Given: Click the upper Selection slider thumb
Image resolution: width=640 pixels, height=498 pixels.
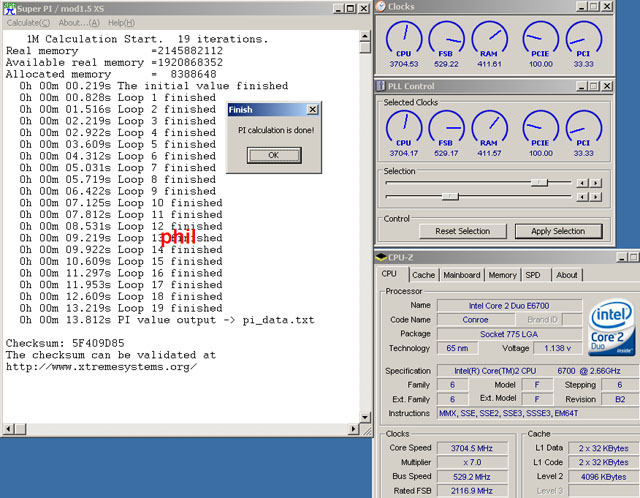Looking at the screenshot, I should [x=539, y=182].
